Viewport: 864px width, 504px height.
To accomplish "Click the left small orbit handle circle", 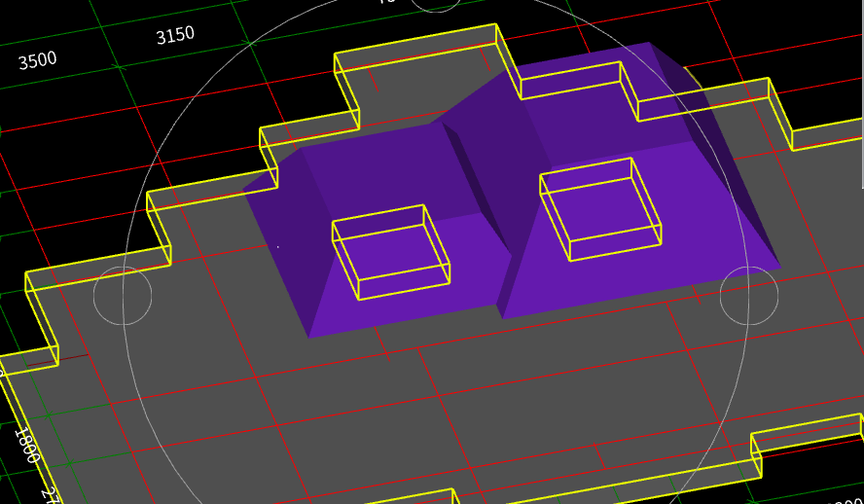I will pos(123,296).
